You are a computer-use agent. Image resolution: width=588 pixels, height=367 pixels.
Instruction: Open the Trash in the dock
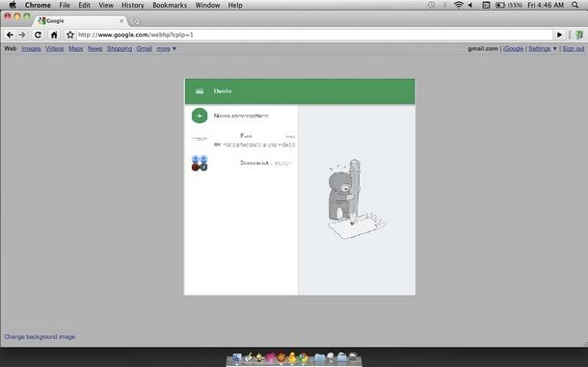(x=353, y=357)
